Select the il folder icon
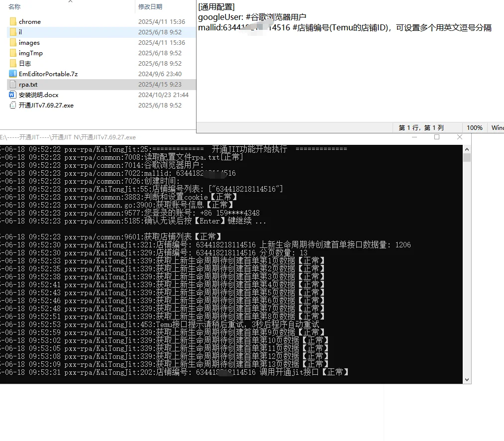 pyautogui.click(x=13, y=32)
